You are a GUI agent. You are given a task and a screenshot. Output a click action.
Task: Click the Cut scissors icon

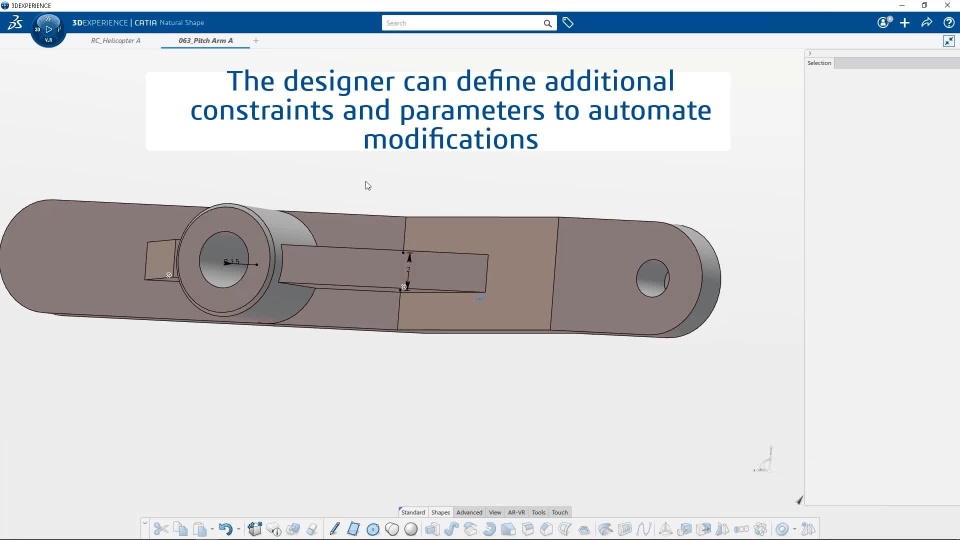[x=161, y=529]
